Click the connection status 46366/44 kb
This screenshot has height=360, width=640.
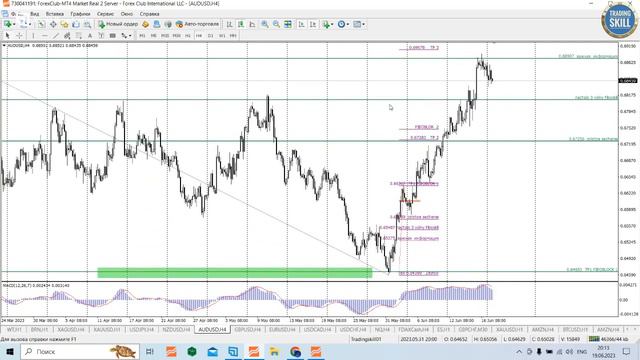(x=608, y=339)
